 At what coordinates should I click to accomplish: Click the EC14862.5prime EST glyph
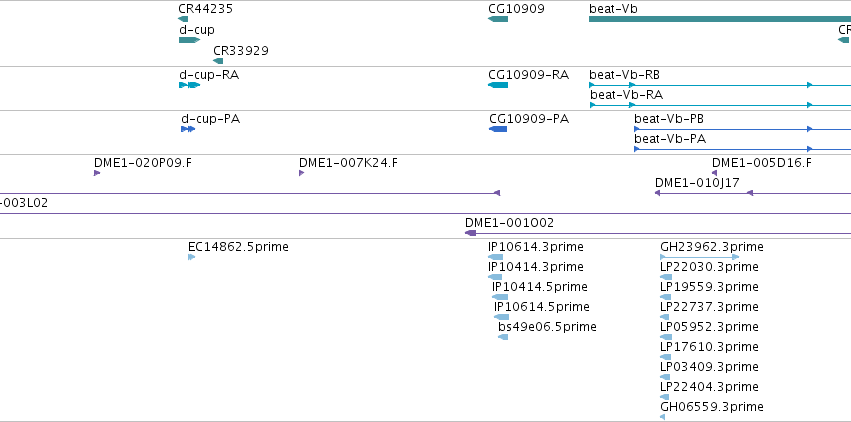191,257
